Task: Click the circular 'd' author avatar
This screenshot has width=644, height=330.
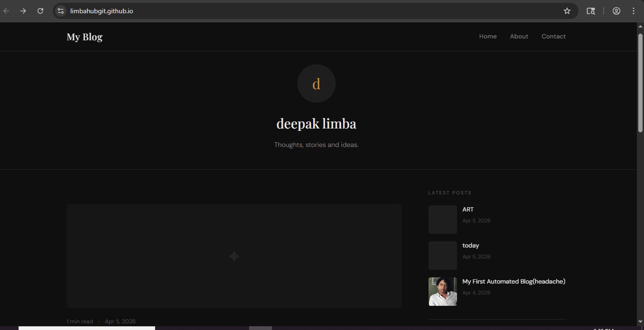Action: click(x=316, y=83)
